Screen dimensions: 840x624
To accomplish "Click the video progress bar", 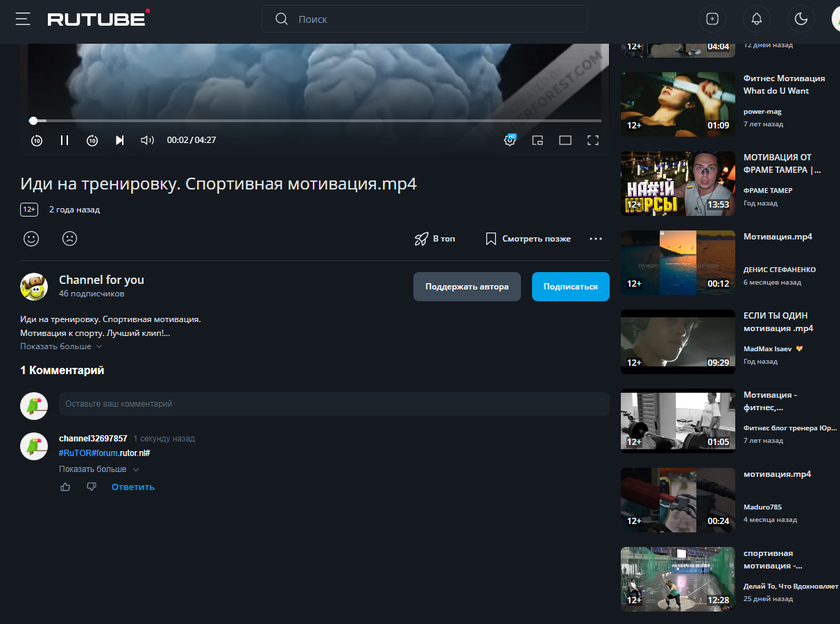I will [x=316, y=121].
